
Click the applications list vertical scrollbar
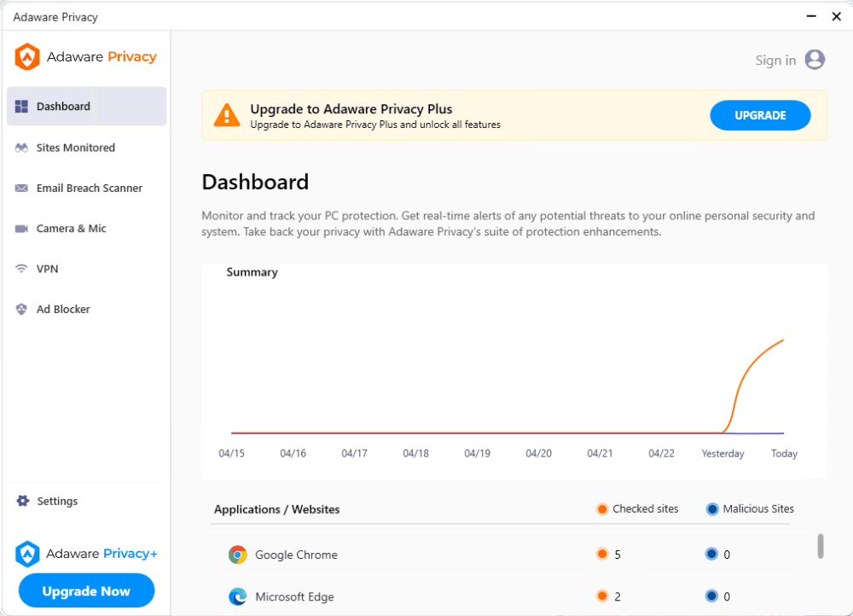(821, 546)
